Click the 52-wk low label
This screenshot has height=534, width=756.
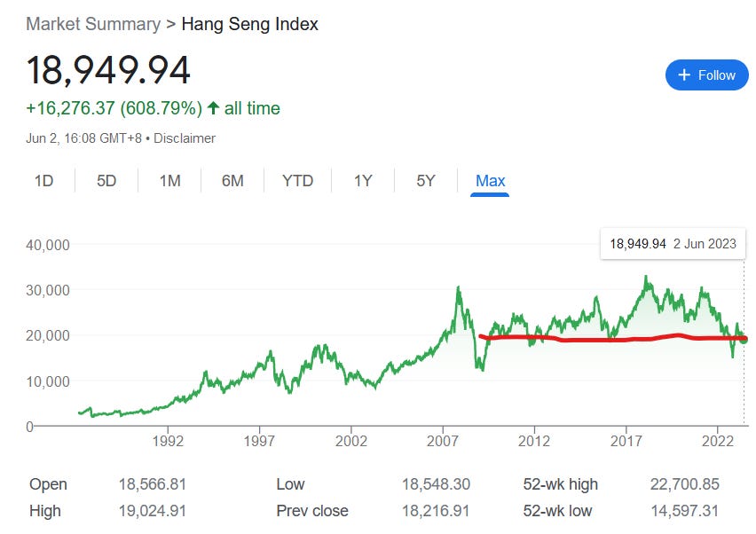(x=558, y=510)
